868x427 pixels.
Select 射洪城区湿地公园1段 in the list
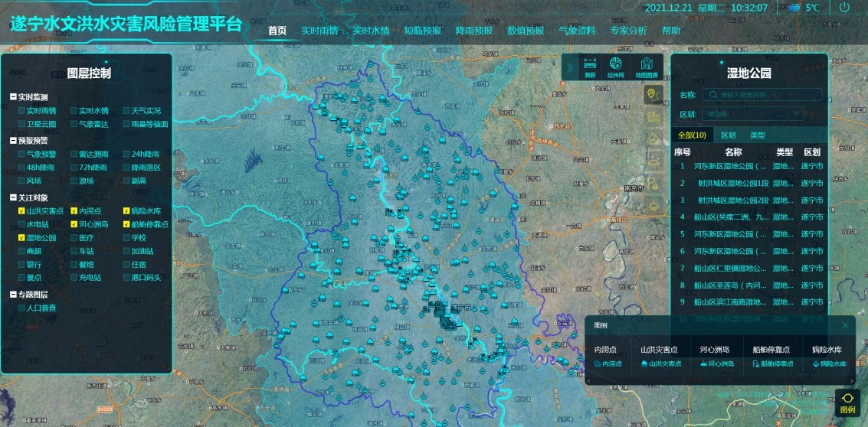(732, 183)
